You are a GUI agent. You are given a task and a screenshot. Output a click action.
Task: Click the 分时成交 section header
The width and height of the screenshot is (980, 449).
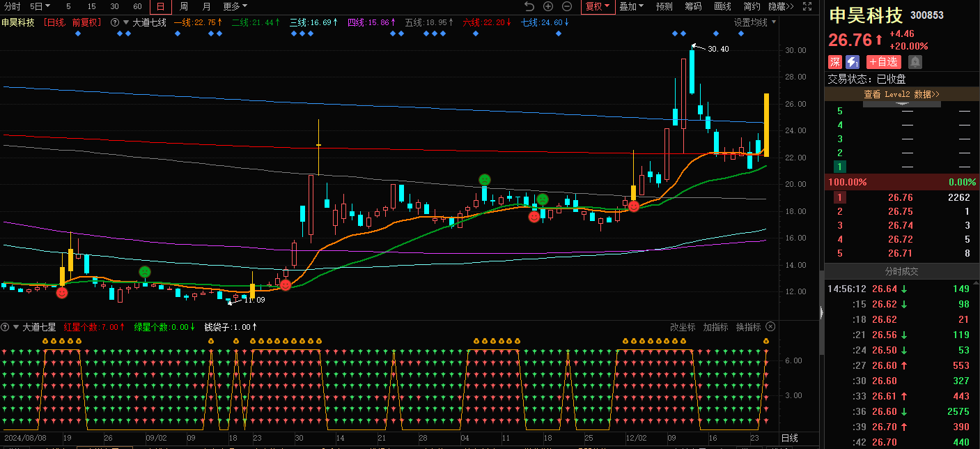coord(902,272)
